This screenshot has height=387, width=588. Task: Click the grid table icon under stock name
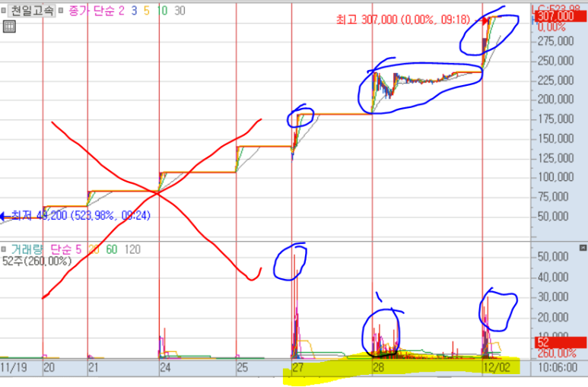pos(9,27)
